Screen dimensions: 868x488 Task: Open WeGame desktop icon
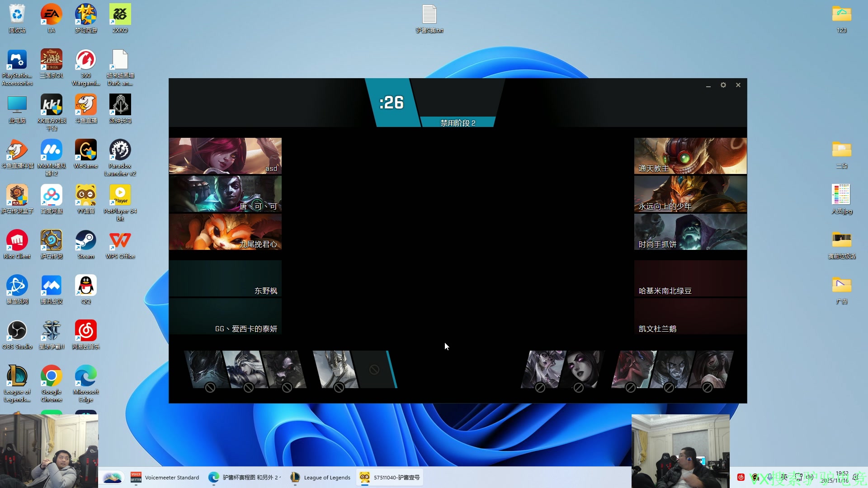point(85,150)
